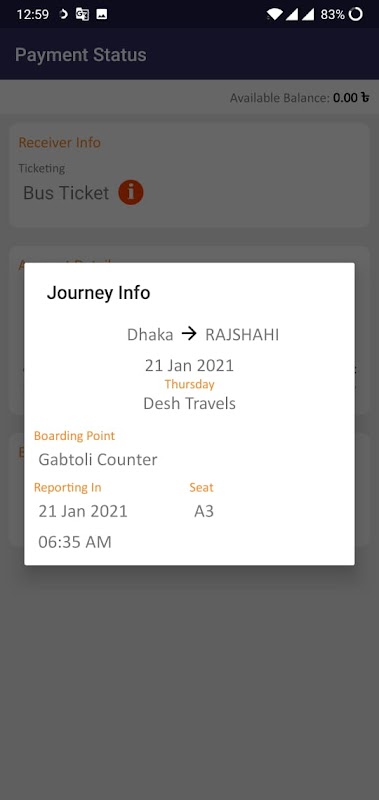Tap the Gabtoli Counter boarding point
The image size is (379, 800).
point(98,460)
